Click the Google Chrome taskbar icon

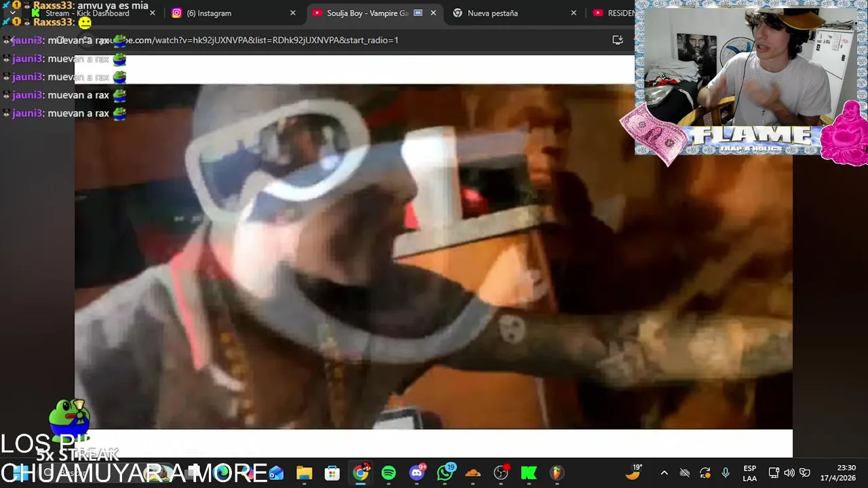click(361, 472)
